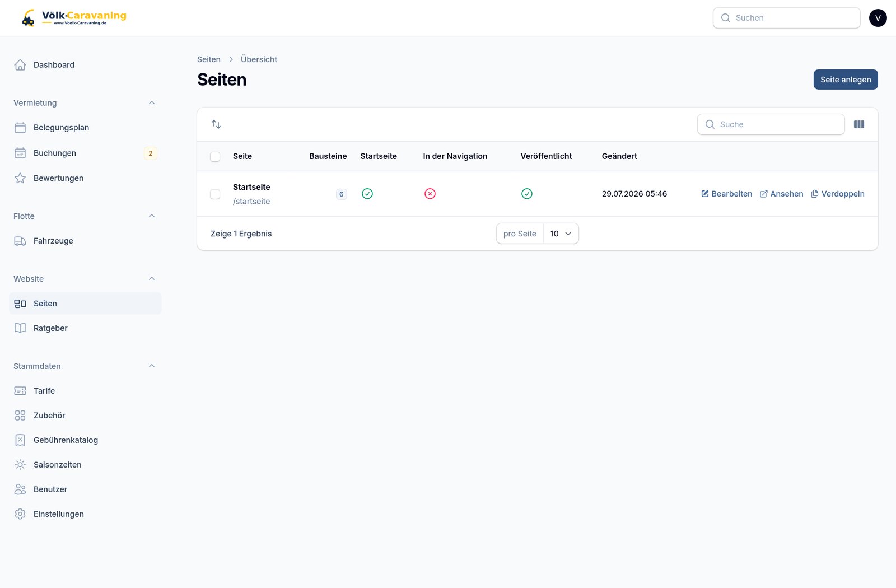The width and height of the screenshot is (896, 588).
Task: Select Ratgeber menu item
Action: [85, 328]
